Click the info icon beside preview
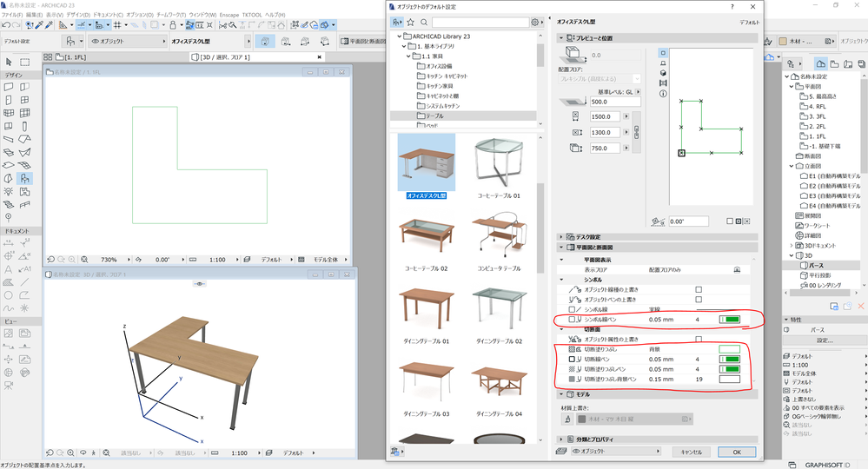Screen dimensions: 868x469 (x=663, y=93)
